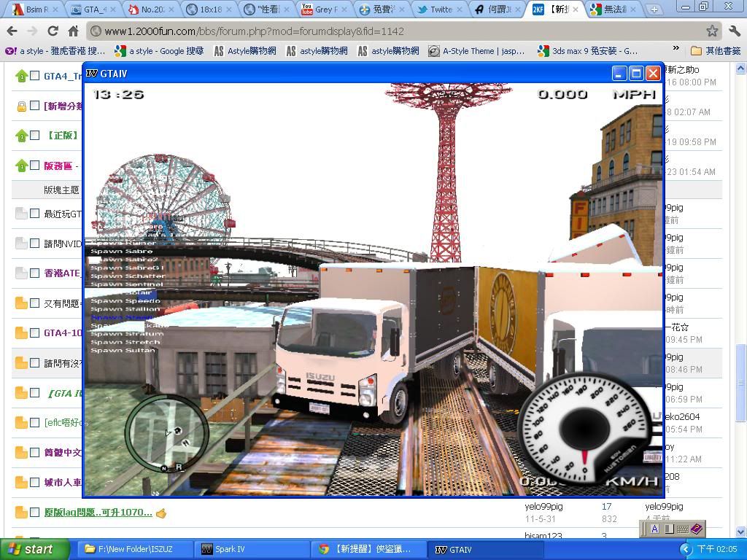The image size is (747, 560).
Task: Open a new browser tab
Action: coord(654,9)
